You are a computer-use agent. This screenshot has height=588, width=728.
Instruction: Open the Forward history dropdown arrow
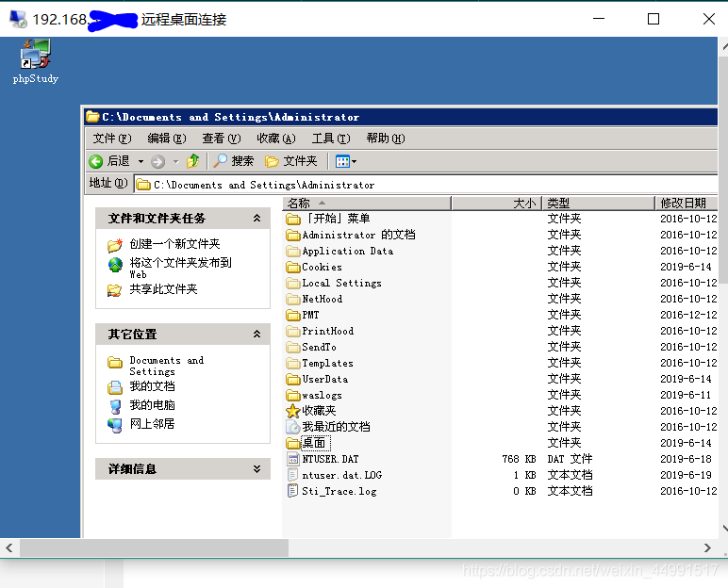pos(176,161)
